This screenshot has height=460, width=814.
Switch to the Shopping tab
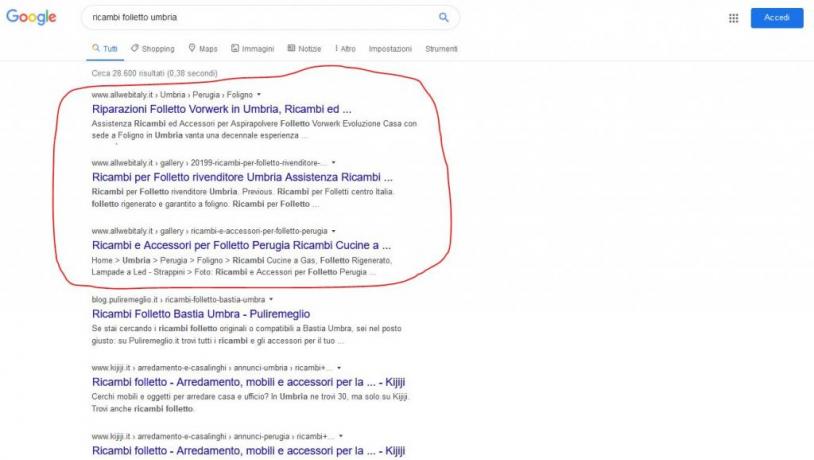pos(153,48)
